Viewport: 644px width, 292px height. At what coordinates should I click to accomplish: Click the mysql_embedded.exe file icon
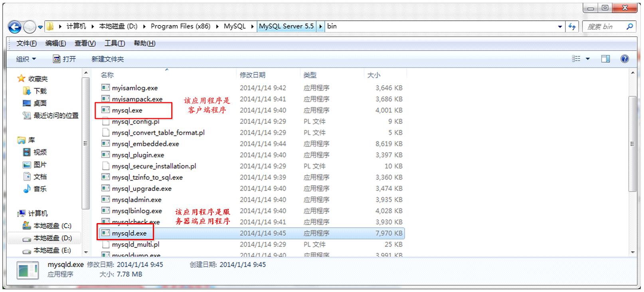[105, 143]
